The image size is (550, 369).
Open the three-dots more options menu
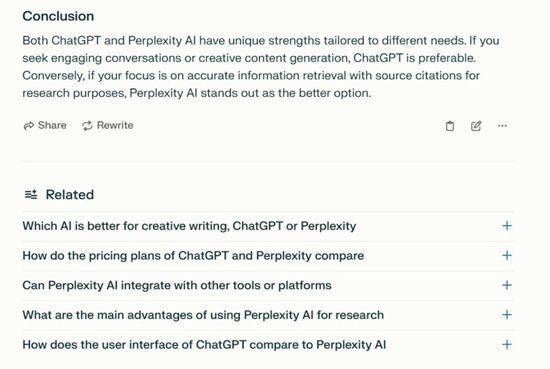(502, 126)
